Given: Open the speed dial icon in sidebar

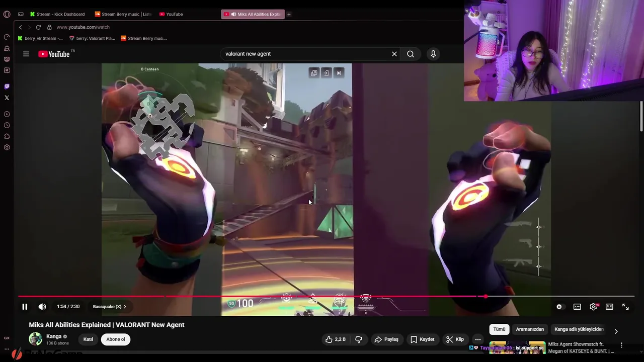Looking at the screenshot, I should tap(7, 37).
